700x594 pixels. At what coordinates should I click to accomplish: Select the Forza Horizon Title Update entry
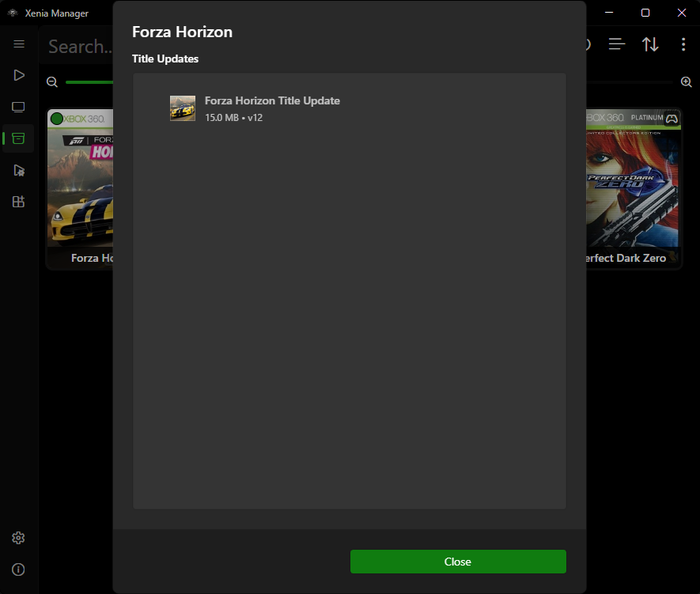point(349,108)
